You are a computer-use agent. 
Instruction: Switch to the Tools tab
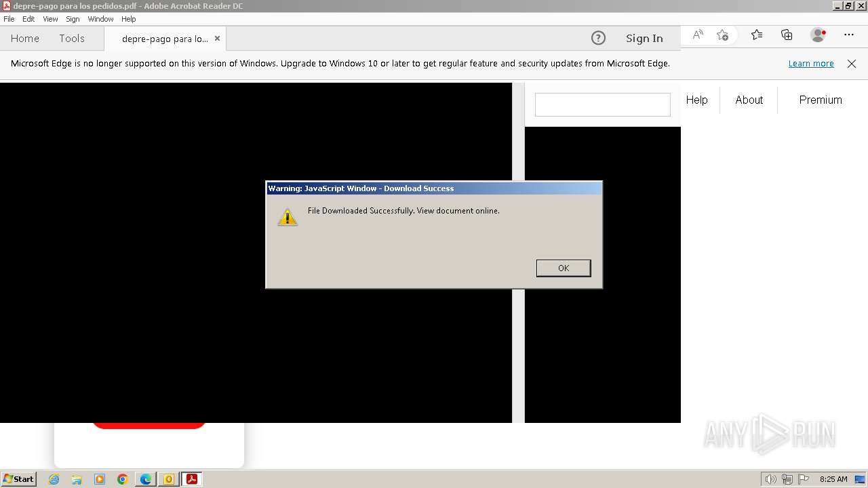pyautogui.click(x=72, y=39)
